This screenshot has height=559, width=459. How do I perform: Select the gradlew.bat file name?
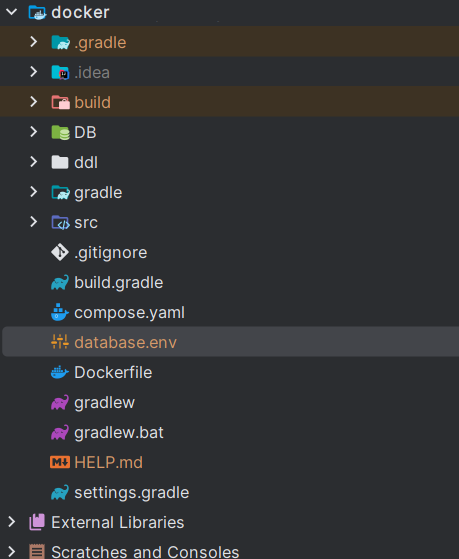point(119,433)
